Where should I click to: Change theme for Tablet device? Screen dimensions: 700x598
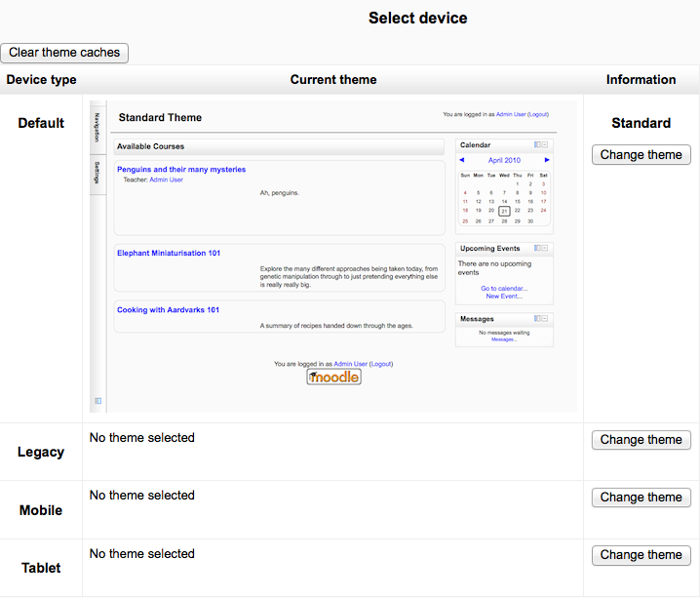642,555
